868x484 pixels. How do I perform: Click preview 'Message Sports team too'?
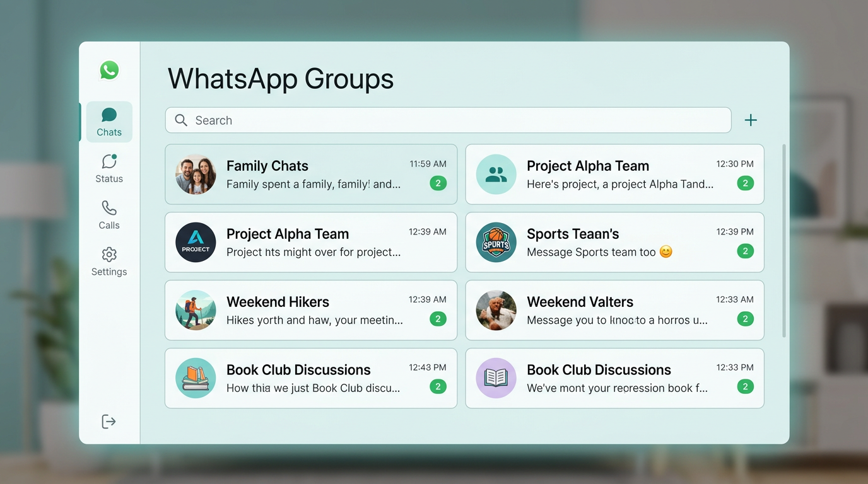click(x=600, y=252)
